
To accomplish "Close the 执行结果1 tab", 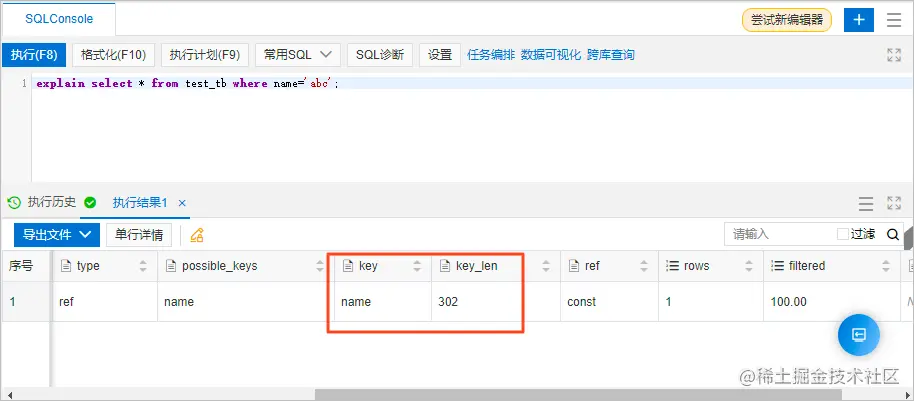I will (182, 203).
